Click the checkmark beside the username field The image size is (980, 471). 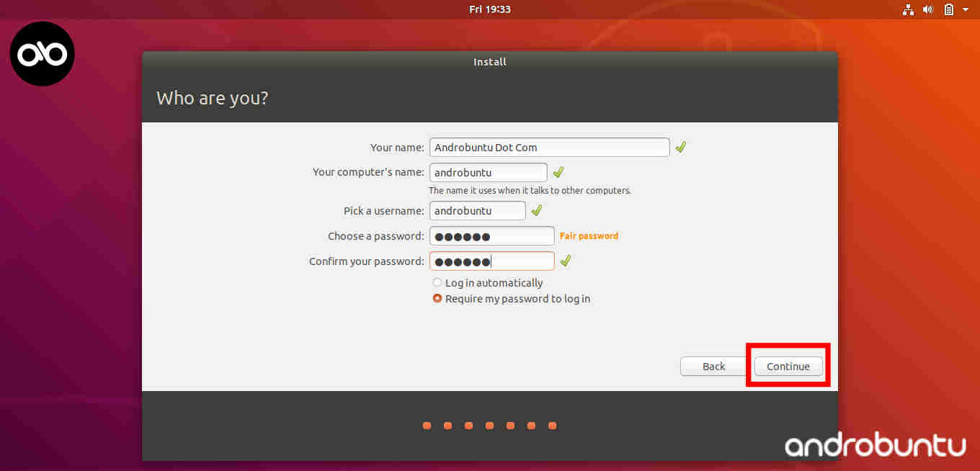536,210
